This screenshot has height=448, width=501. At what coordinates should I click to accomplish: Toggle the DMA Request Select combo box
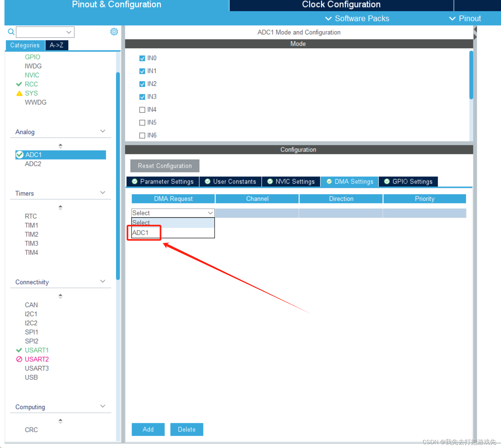(x=173, y=213)
